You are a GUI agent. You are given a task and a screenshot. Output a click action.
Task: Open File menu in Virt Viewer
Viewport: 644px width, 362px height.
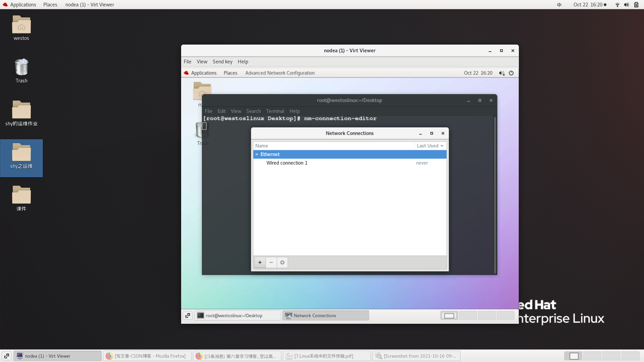coord(187,62)
